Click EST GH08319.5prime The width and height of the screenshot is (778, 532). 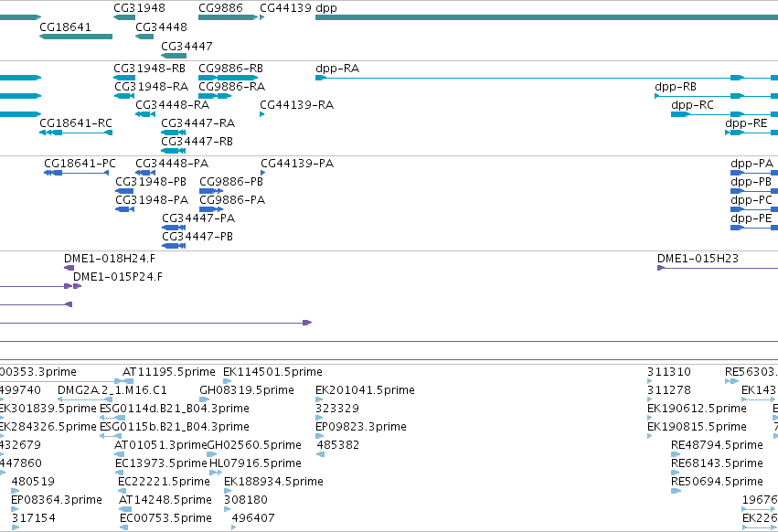click(x=247, y=390)
